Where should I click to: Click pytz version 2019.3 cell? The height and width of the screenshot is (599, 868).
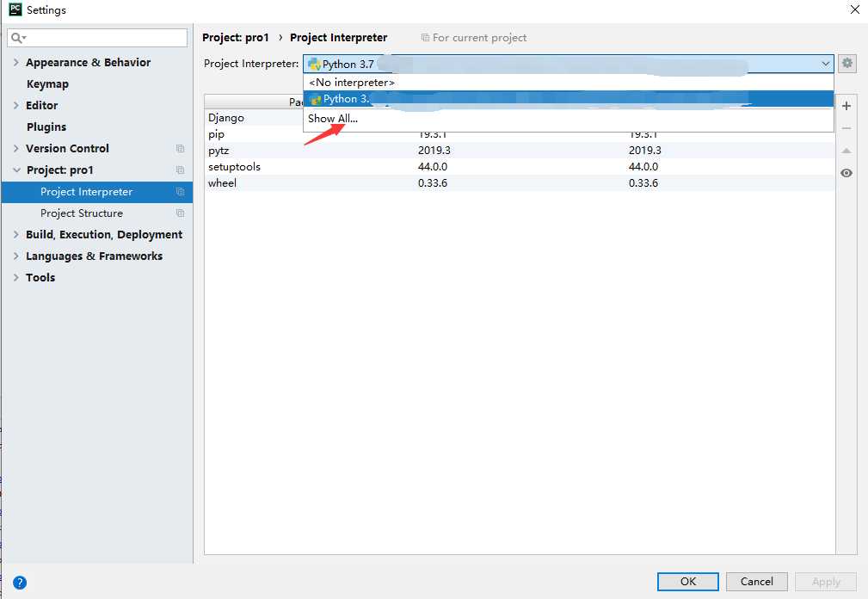coord(434,151)
